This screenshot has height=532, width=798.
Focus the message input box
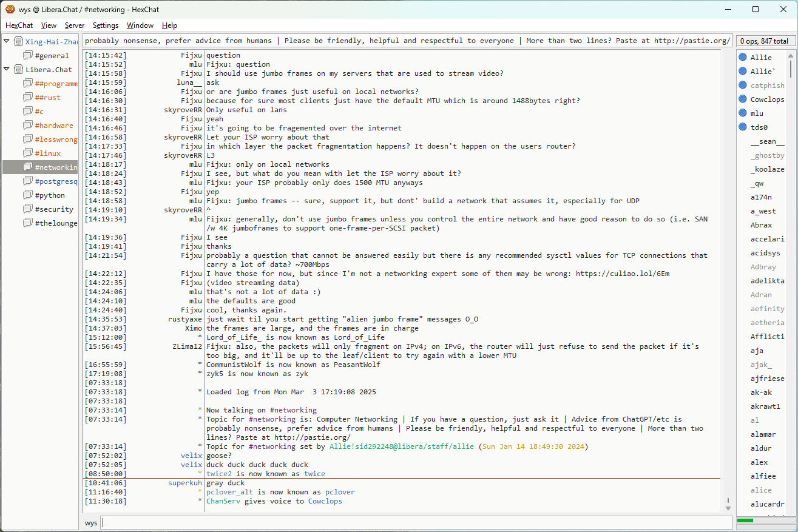[x=416, y=523]
